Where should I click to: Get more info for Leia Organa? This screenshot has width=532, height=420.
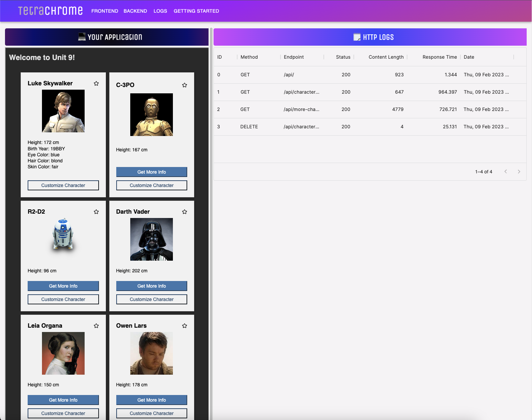point(63,400)
